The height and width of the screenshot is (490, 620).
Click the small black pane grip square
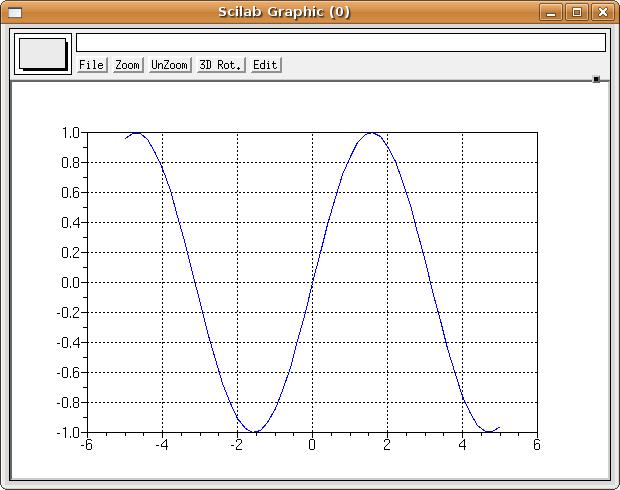pyautogui.click(x=596, y=79)
